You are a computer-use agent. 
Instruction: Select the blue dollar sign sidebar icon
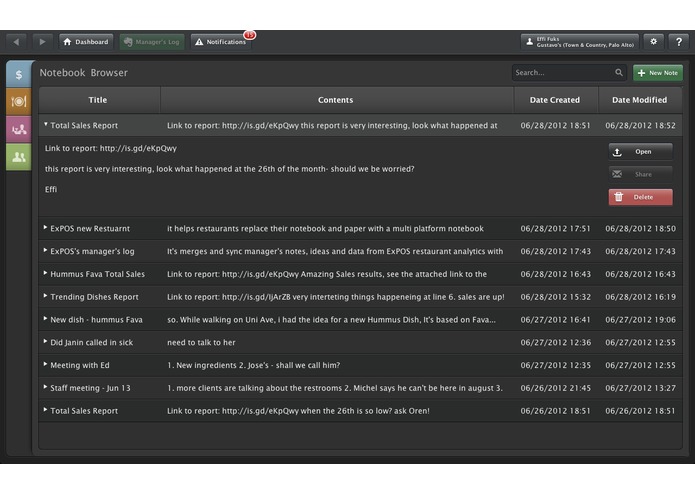pos(19,74)
